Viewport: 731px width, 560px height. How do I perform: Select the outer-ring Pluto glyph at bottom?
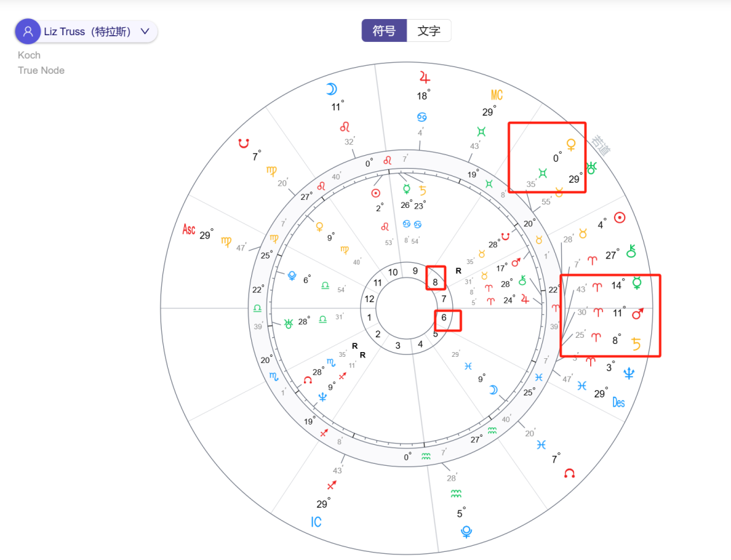coord(466,532)
